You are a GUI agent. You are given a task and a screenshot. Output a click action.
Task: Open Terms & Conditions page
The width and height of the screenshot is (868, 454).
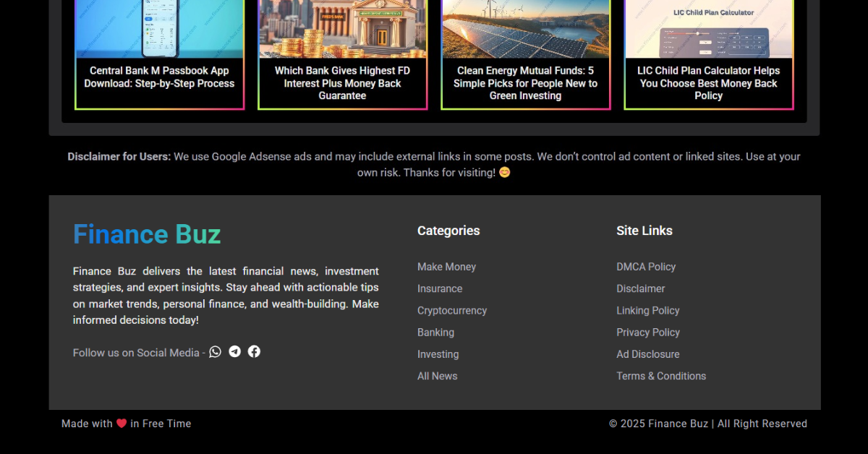[x=661, y=376]
